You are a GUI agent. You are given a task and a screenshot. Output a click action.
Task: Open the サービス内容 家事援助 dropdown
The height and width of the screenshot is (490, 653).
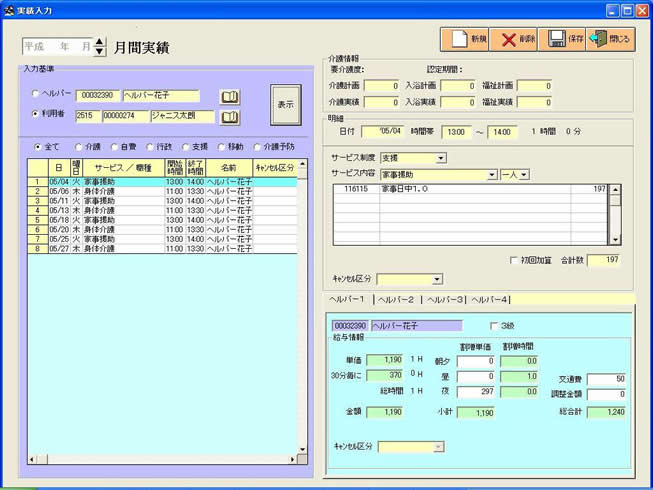click(491, 174)
